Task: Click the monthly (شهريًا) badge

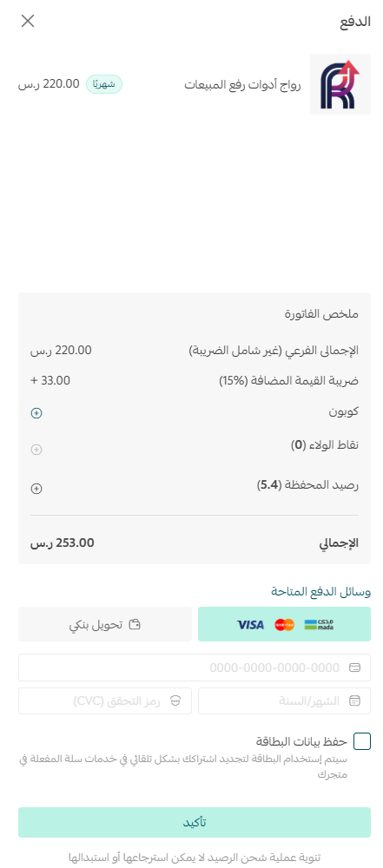Action: [104, 85]
